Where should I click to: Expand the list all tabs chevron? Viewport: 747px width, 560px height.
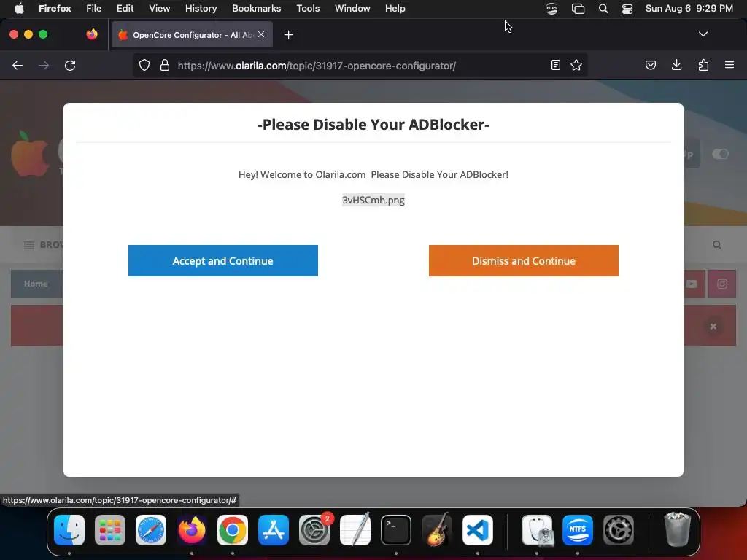703,34
